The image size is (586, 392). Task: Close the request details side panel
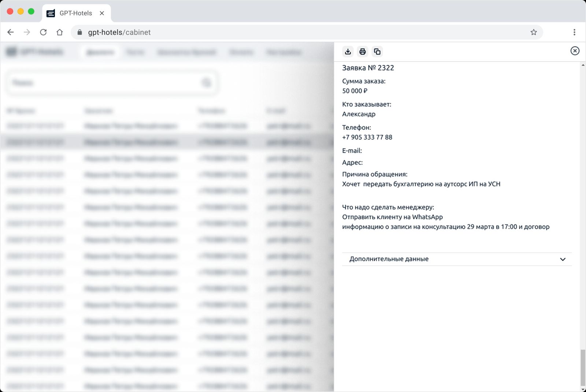coord(575,51)
